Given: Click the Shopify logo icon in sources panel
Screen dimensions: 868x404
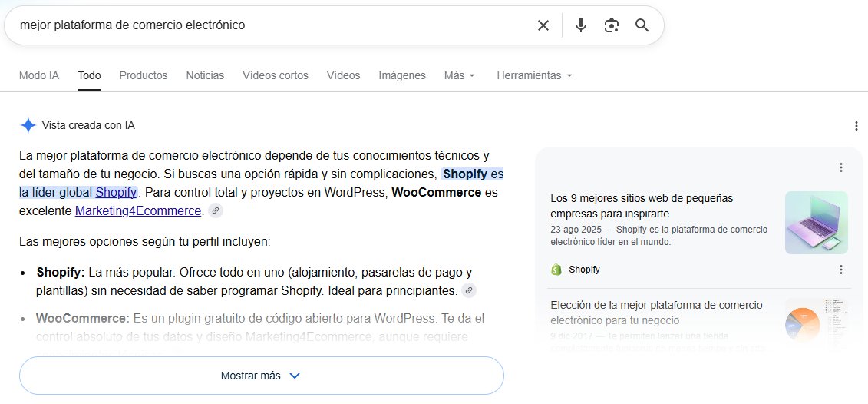Looking at the screenshot, I should [x=556, y=270].
